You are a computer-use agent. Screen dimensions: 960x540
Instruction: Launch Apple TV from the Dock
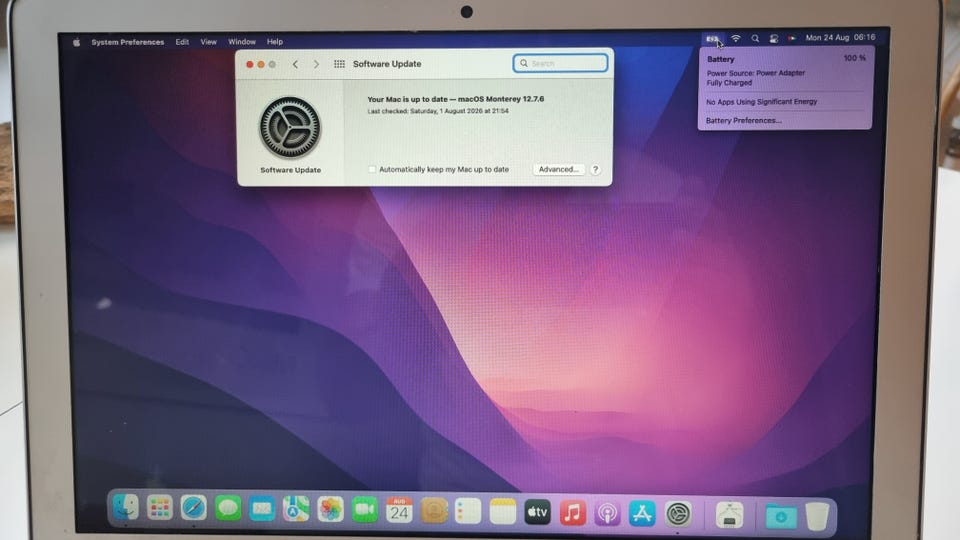538,512
